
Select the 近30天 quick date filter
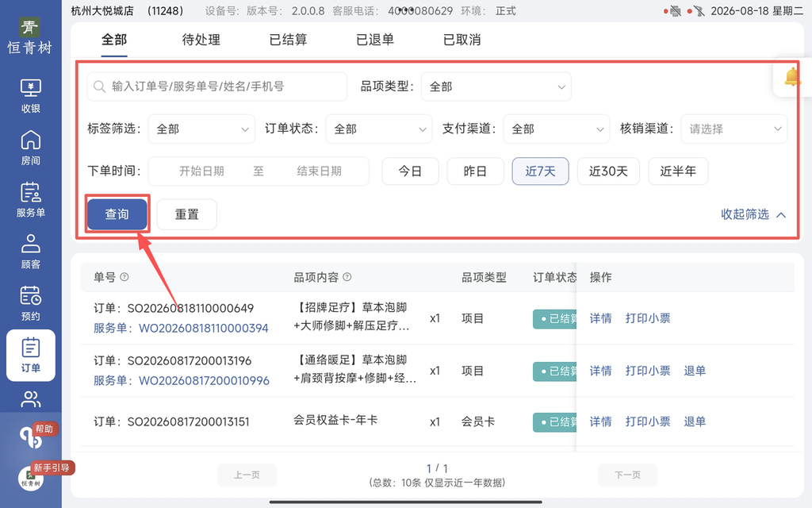[x=608, y=171]
